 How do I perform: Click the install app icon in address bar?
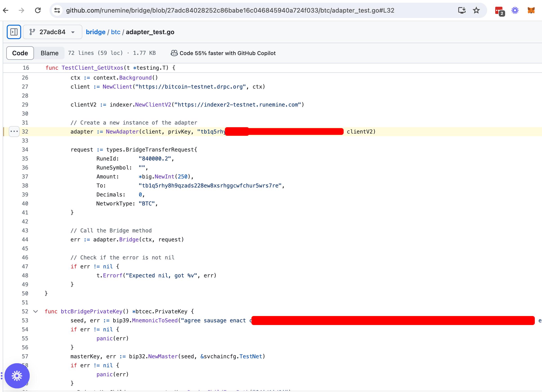(x=462, y=10)
